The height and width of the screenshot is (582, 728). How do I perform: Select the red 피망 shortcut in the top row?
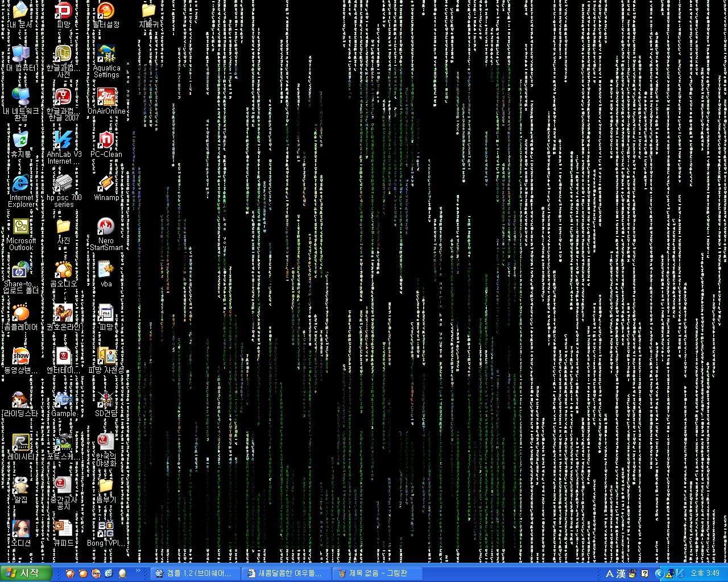(64, 14)
